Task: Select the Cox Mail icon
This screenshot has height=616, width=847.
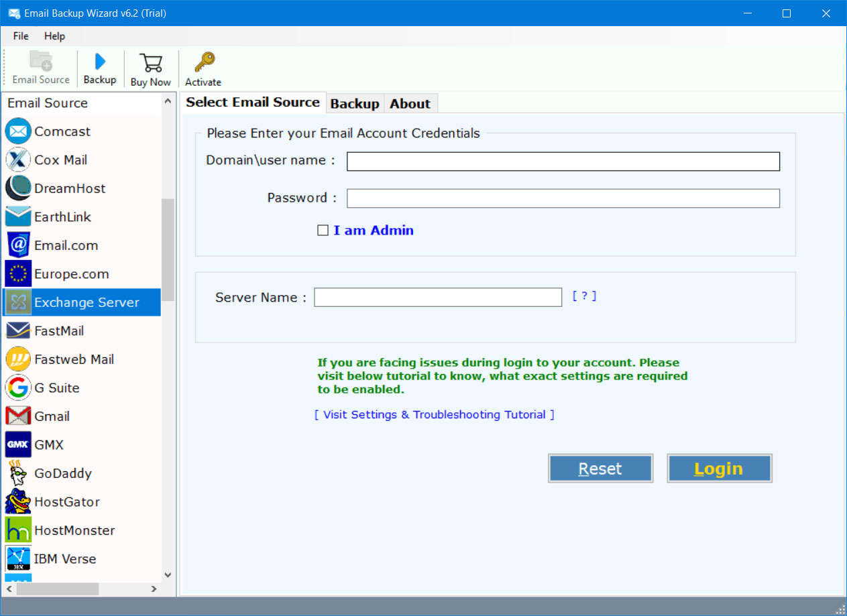Action: [x=18, y=160]
